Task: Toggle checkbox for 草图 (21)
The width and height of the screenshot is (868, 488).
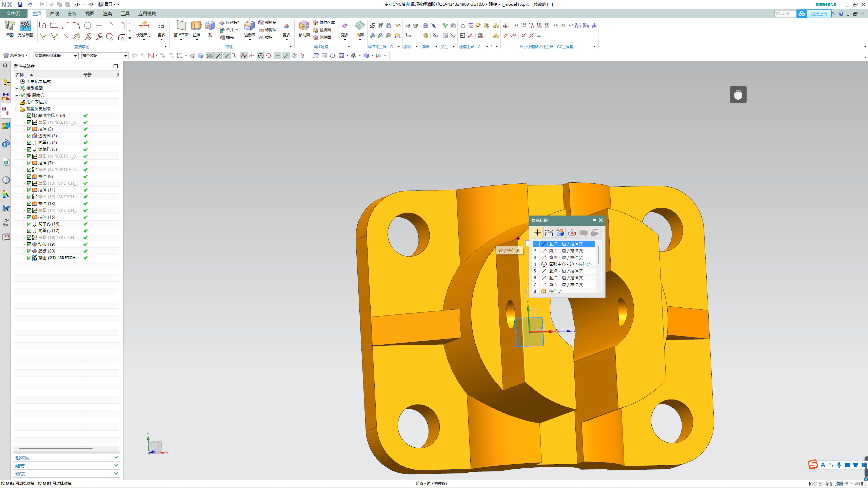Action: click(29, 258)
